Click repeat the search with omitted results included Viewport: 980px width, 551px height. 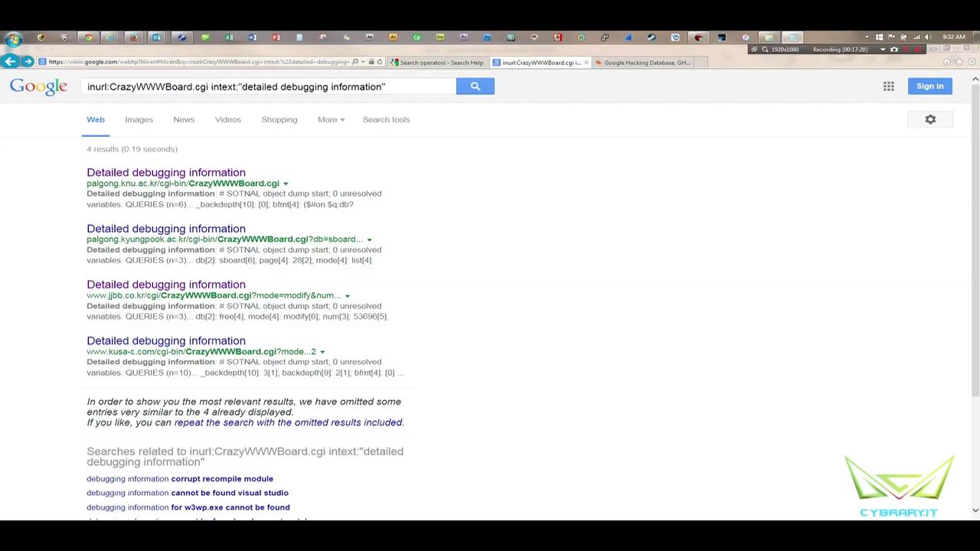click(x=288, y=422)
